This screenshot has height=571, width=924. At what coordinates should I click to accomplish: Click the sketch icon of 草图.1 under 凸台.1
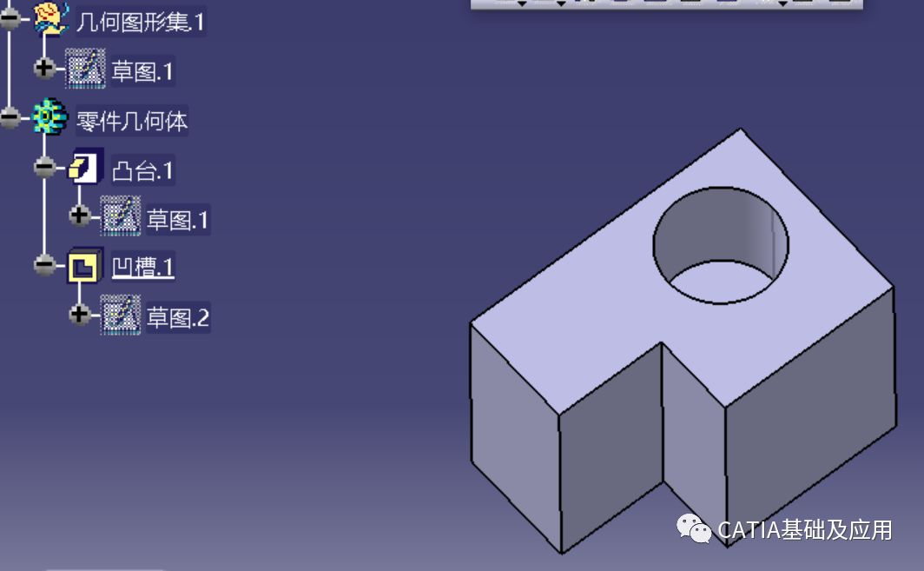120,216
